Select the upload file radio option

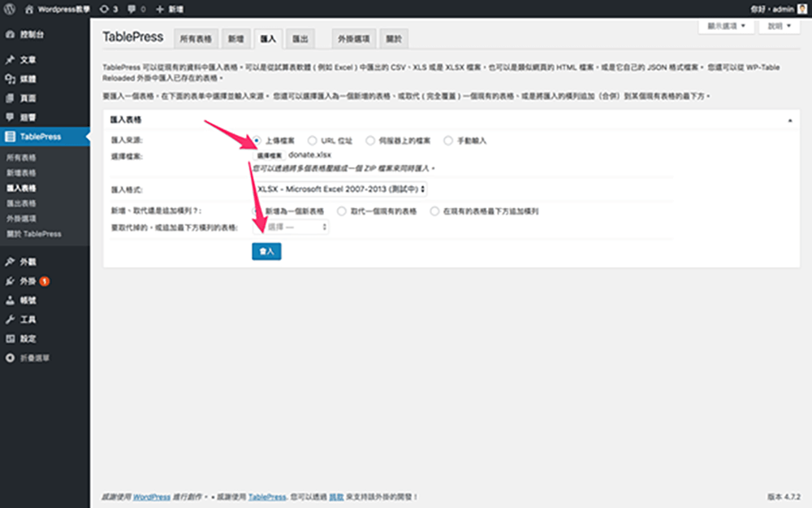[257, 141]
